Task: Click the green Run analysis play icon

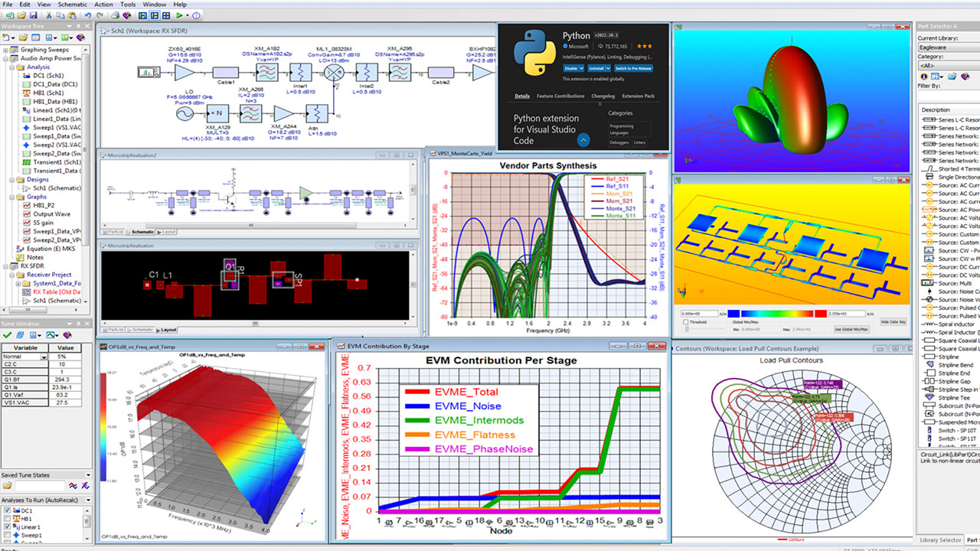Action: pyautogui.click(x=178, y=15)
